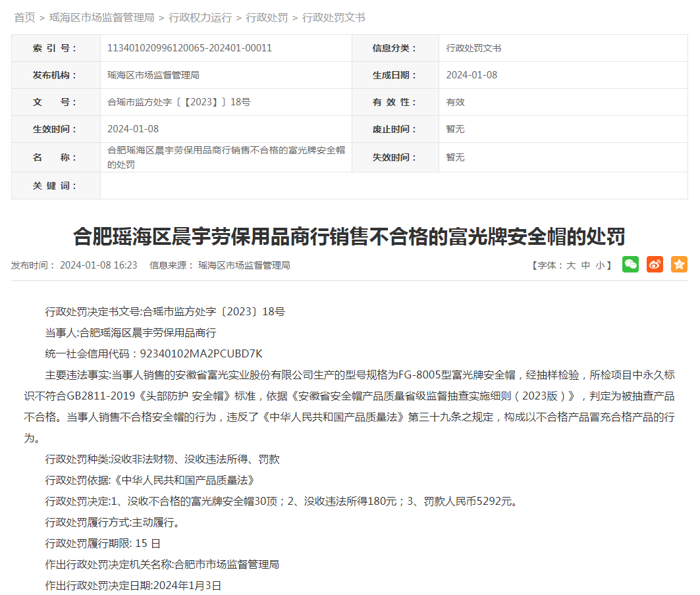This screenshot has height=595, width=700.
Task: Click the large article headline
Action: 349,236
